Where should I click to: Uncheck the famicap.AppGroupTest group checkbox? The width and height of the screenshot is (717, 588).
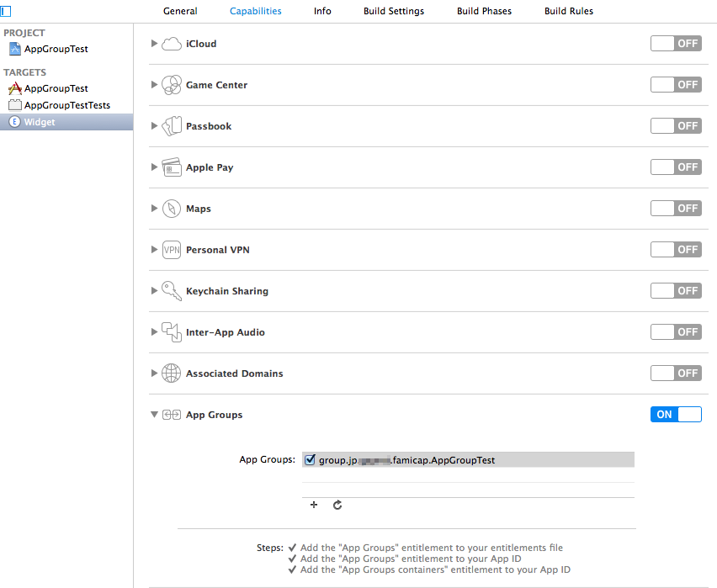click(x=310, y=459)
